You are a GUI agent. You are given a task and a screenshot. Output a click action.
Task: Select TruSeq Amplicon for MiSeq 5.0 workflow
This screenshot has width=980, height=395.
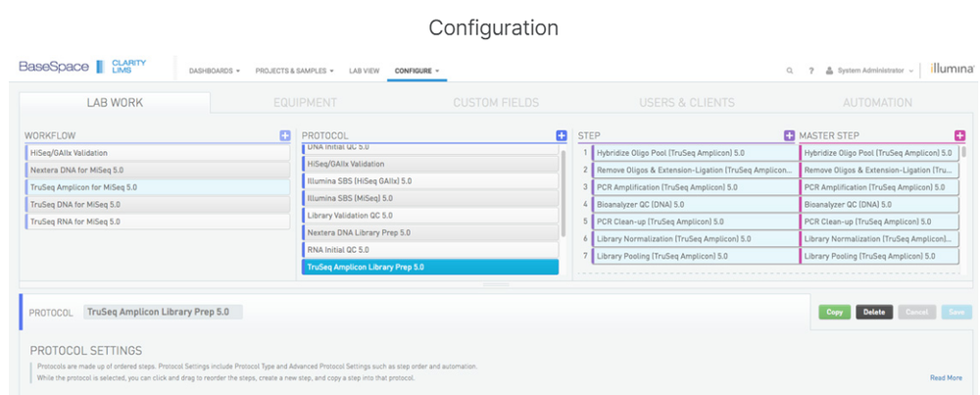158,187
